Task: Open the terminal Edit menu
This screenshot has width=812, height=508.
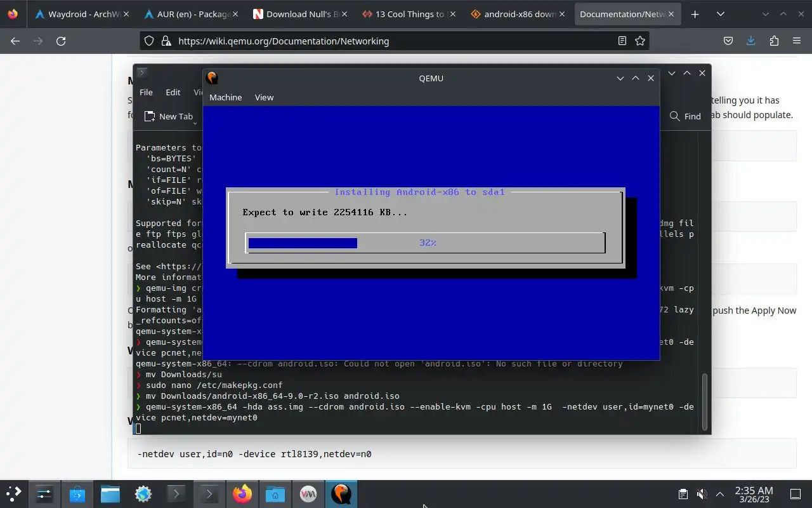Action: tap(173, 92)
